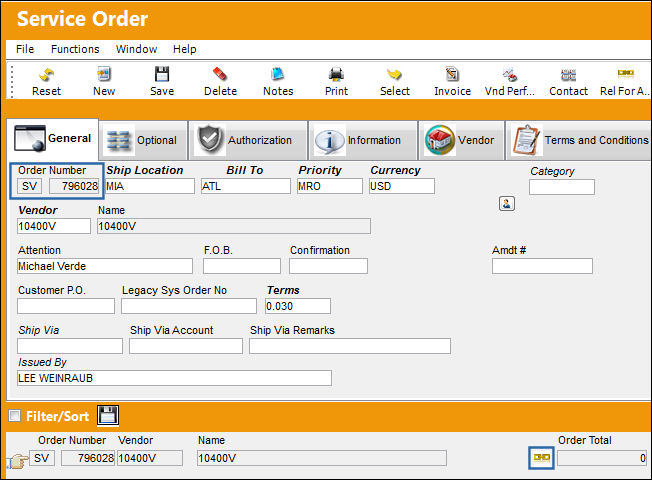Open the Functions menu
652x480 pixels.
coord(75,49)
